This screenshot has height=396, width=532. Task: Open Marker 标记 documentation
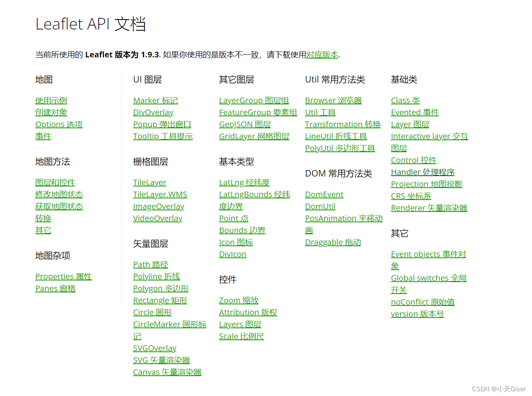pyautogui.click(x=156, y=100)
